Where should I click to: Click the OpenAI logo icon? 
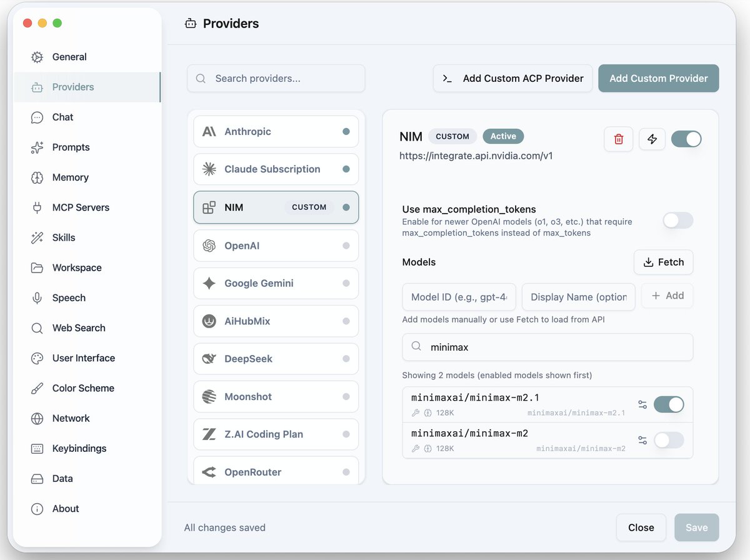209,246
